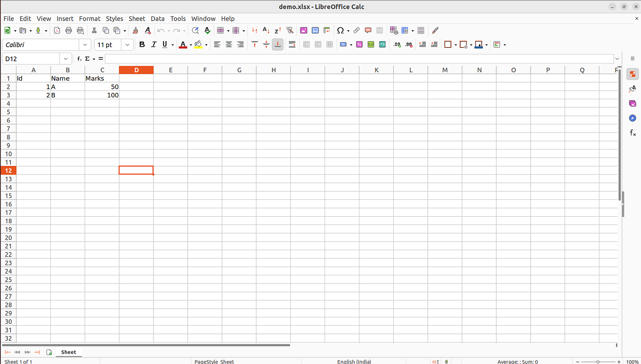
Task: Insert a comment
Action: [x=368, y=30]
